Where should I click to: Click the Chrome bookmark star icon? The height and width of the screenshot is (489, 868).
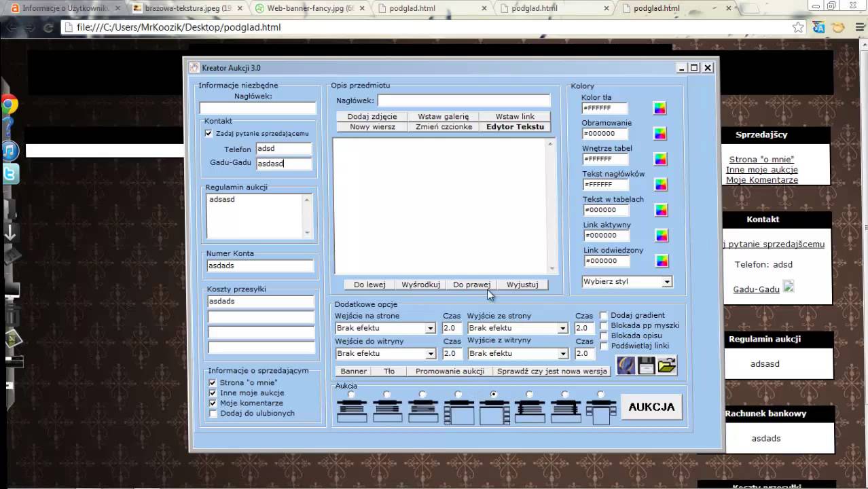(799, 27)
